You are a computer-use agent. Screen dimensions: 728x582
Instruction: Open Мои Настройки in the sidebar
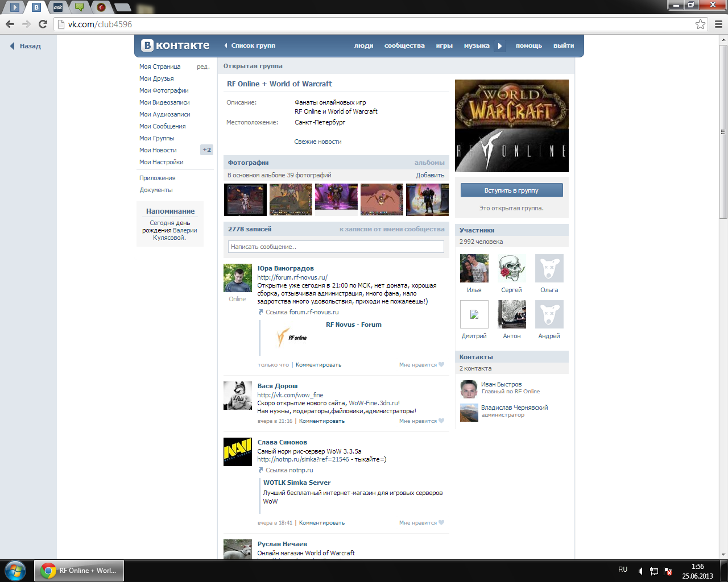pyautogui.click(x=162, y=162)
